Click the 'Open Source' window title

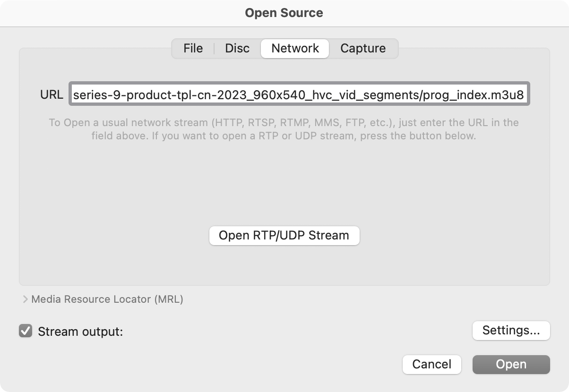[284, 13]
